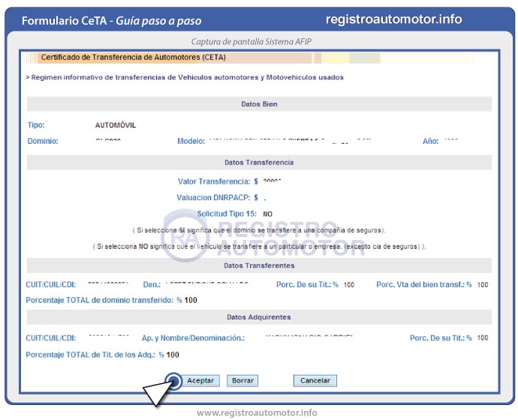Click the 'Dominio:' label
Image resolution: width=518 pixels, height=420 pixels.
click(43, 141)
